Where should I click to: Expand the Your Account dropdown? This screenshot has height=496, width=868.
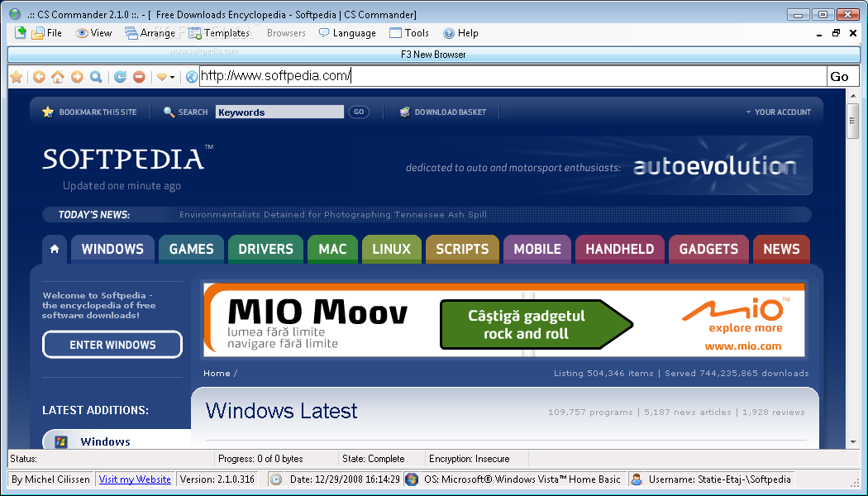click(779, 112)
